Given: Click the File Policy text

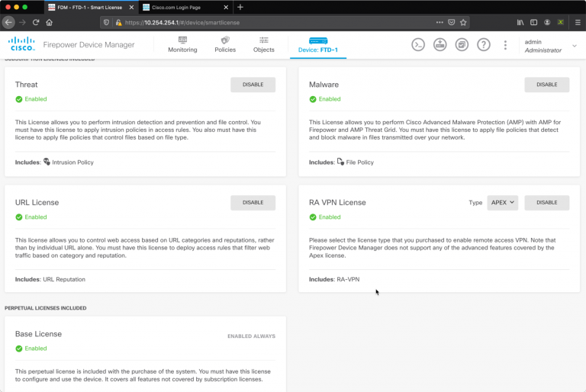Looking at the screenshot, I should (360, 162).
